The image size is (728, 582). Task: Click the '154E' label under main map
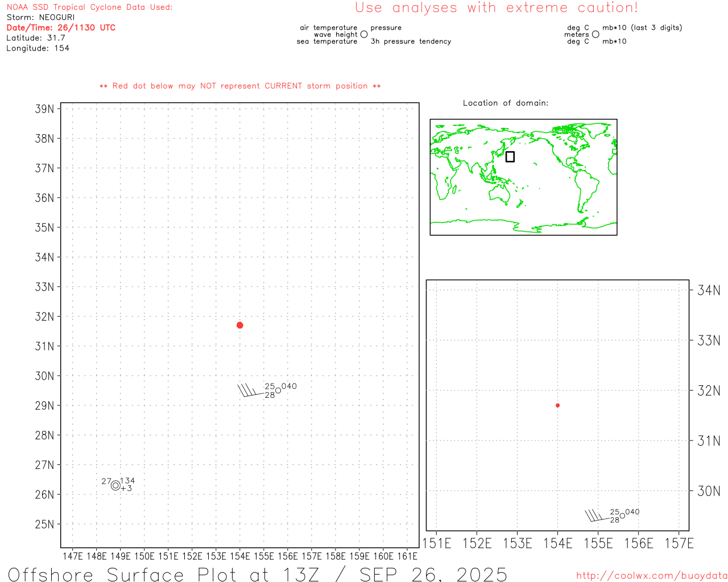(x=240, y=556)
